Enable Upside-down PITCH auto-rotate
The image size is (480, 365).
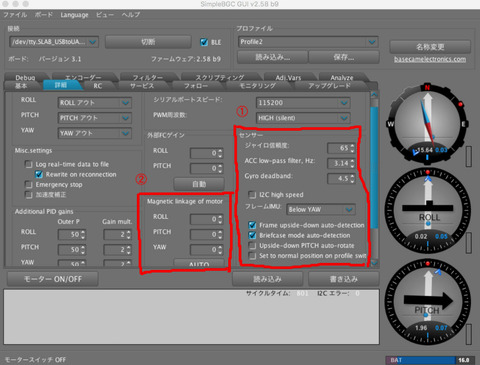pyautogui.click(x=252, y=246)
